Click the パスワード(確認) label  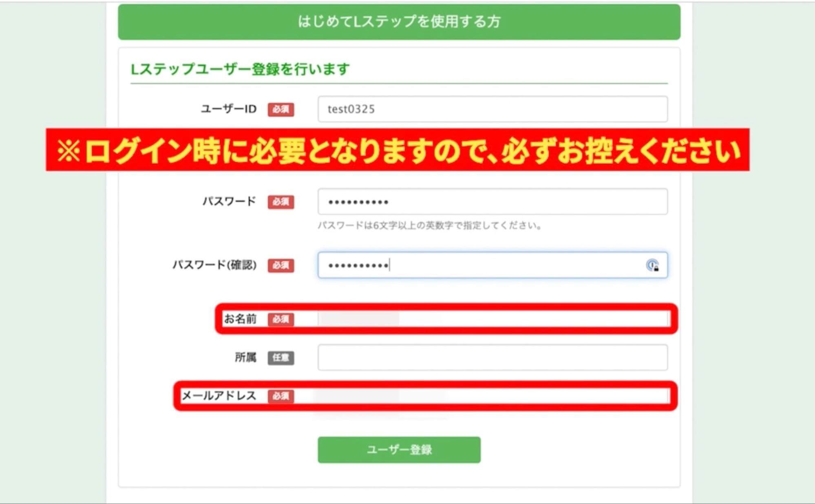point(214,265)
